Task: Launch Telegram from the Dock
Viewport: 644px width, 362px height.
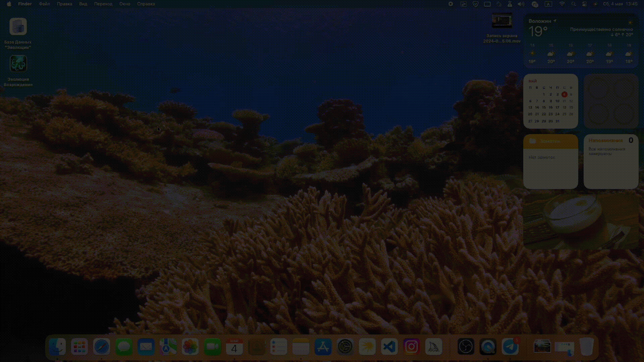Action: click(x=510, y=347)
